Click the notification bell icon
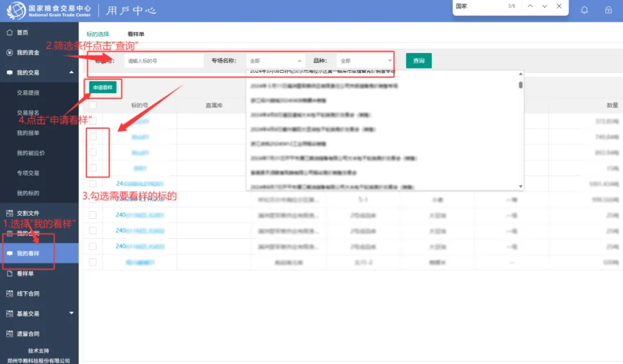This screenshot has width=623, height=364. [x=584, y=10]
